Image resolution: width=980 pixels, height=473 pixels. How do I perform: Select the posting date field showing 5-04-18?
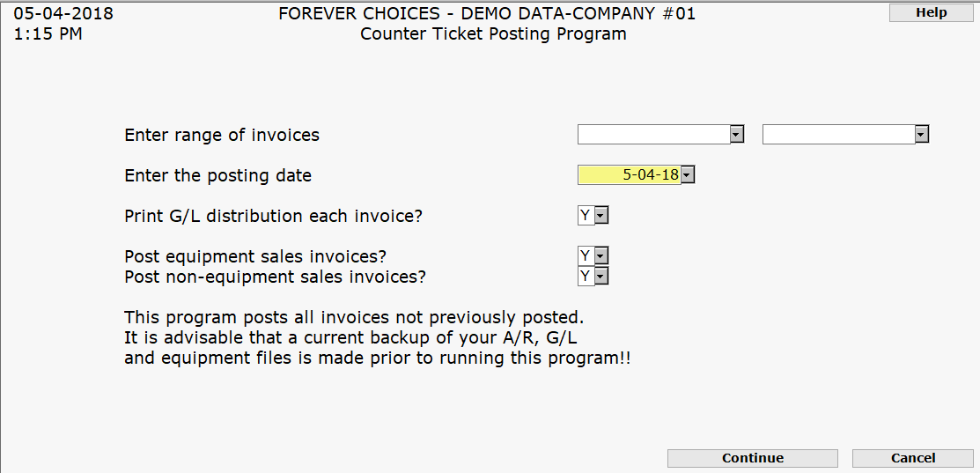pyautogui.click(x=629, y=174)
